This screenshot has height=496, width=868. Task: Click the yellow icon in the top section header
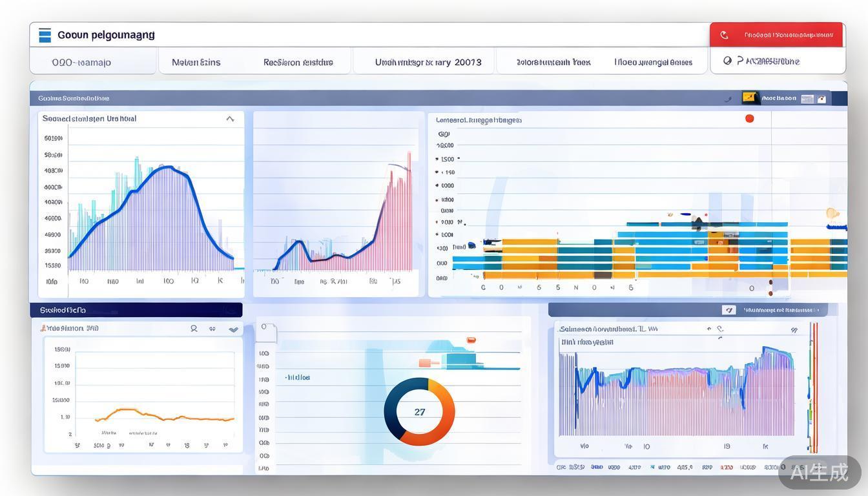750,98
